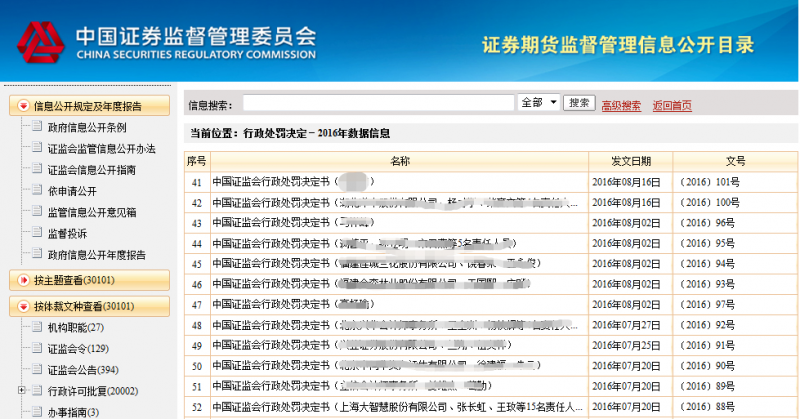Expand the plus box beside 行政许可批复
800x419 pixels.
click(21, 390)
